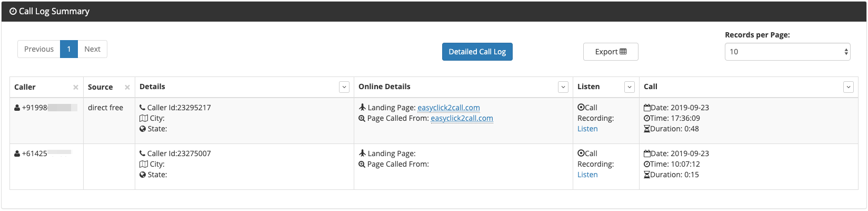Select page 1 in pagination

pos(69,49)
